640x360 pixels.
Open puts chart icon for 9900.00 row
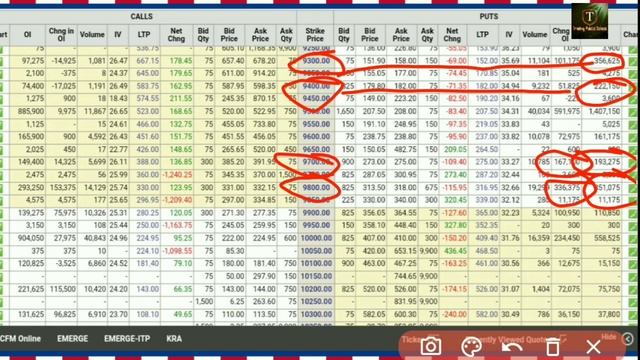coord(633,213)
